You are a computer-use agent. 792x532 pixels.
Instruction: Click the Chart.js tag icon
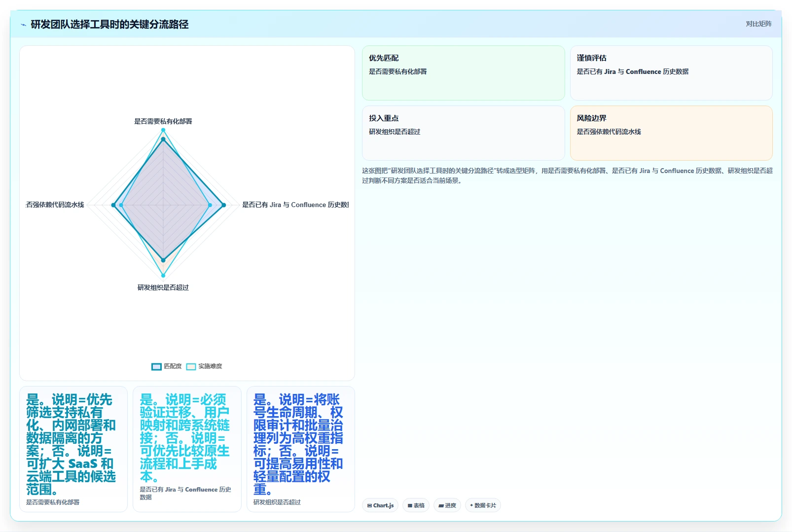tap(369, 505)
